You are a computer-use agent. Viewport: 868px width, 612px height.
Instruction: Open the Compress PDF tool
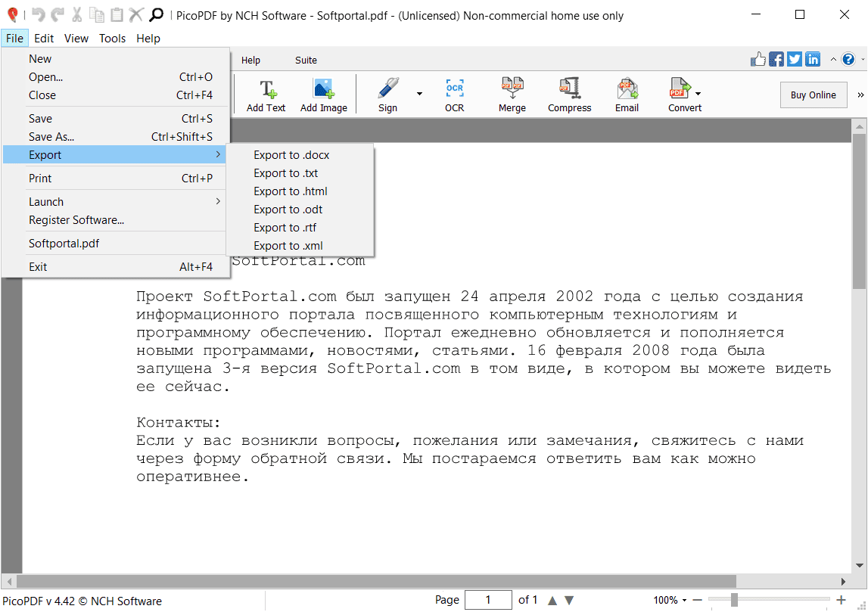point(570,96)
